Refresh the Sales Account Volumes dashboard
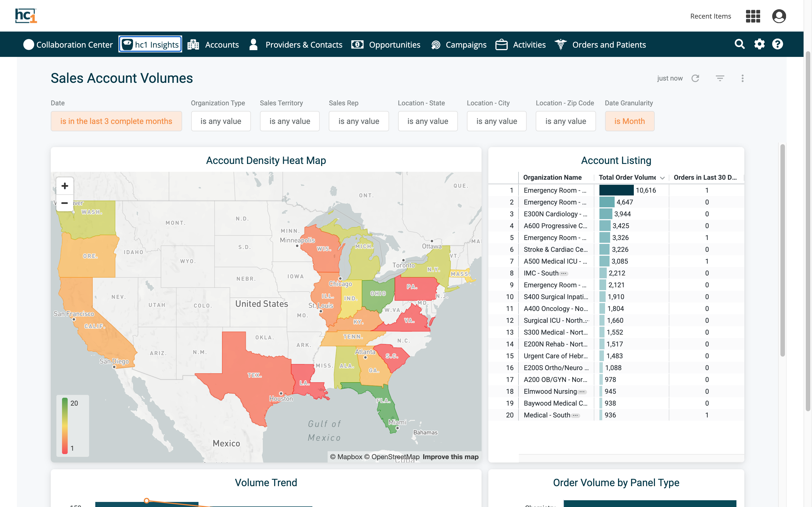This screenshot has height=507, width=812. point(696,78)
